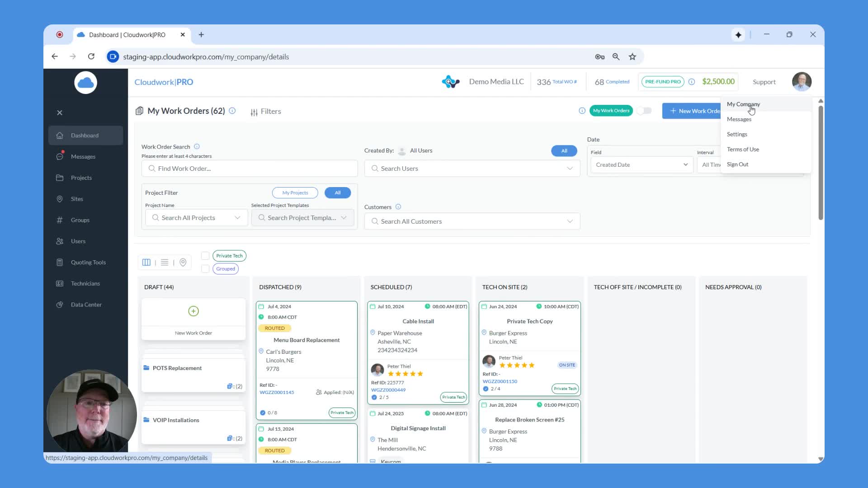
Task: Click the Grouped filter tag
Action: pyautogui.click(x=226, y=269)
